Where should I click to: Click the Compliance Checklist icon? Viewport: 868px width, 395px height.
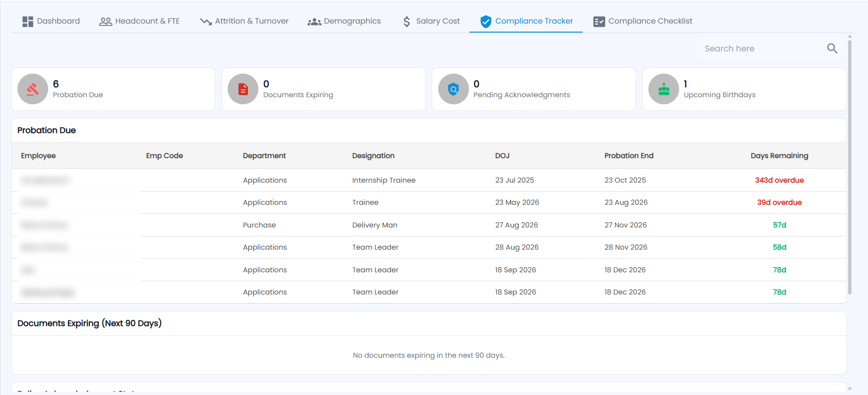point(599,21)
